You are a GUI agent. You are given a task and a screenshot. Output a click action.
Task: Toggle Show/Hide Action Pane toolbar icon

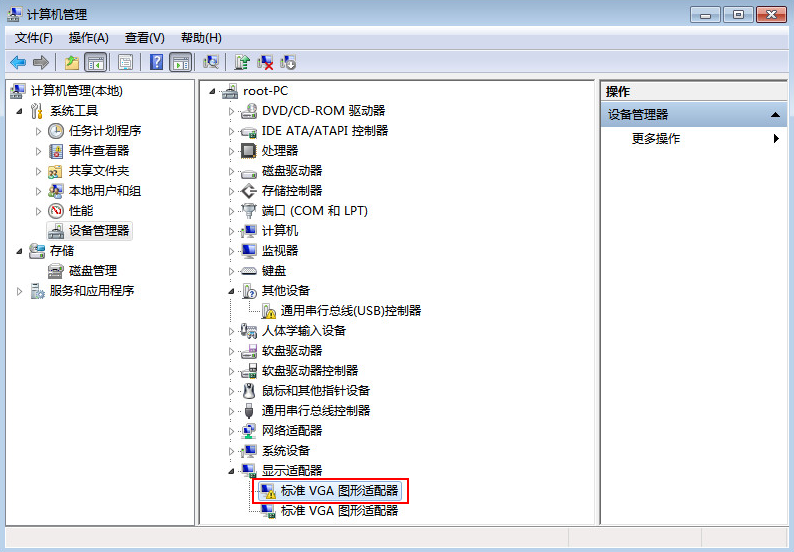[181, 62]
